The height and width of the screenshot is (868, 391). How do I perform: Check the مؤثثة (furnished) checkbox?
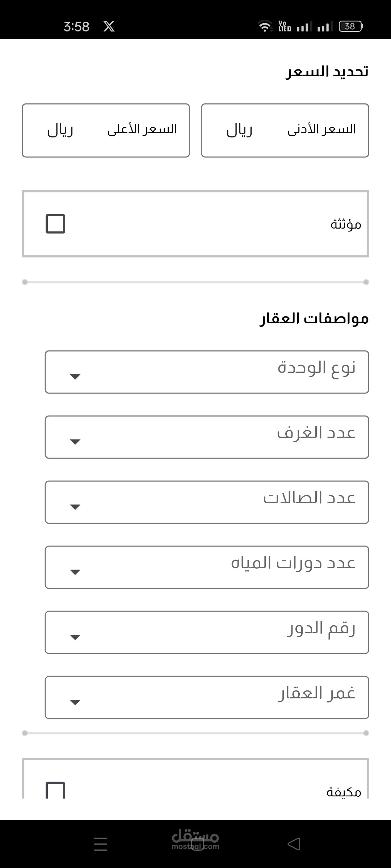tap(55, 224)
